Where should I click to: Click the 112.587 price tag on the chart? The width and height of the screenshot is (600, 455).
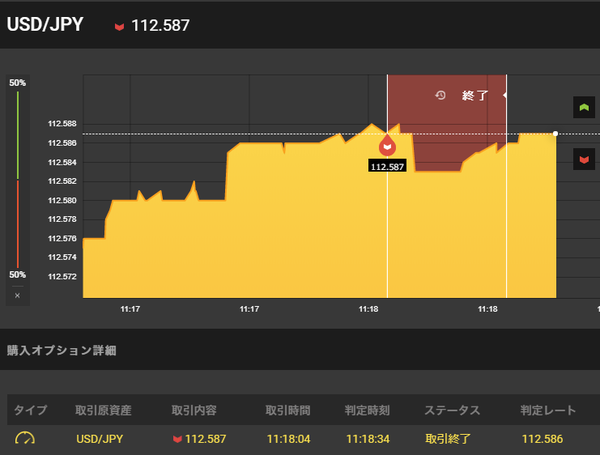point(387,166)
